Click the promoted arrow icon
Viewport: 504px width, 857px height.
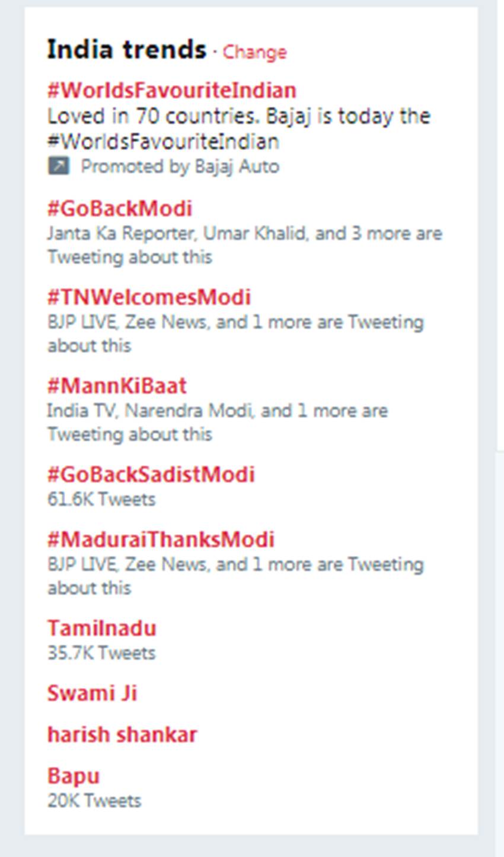pyautogui.click(x=58, y=166)
